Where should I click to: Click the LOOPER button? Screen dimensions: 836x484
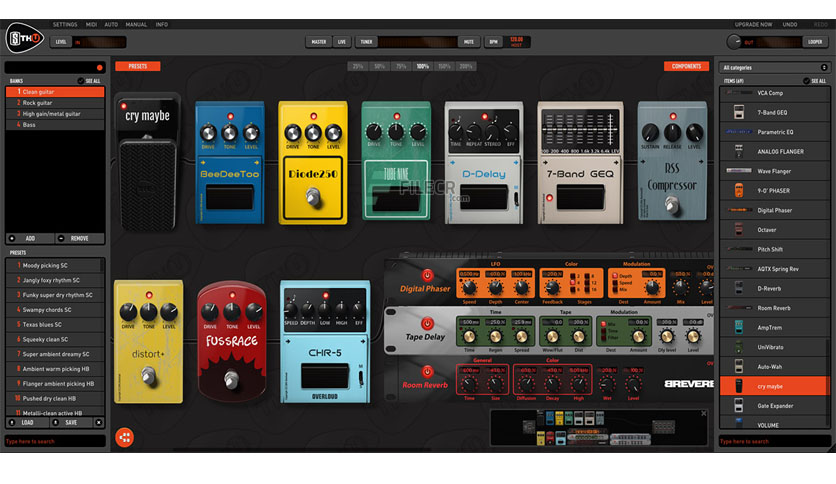coord(815,42)
